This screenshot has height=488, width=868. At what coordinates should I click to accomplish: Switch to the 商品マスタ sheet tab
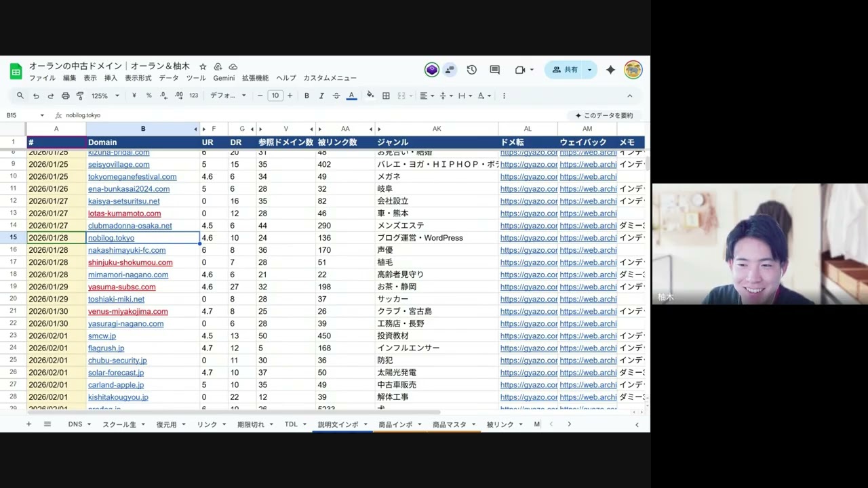pos(449,424)
